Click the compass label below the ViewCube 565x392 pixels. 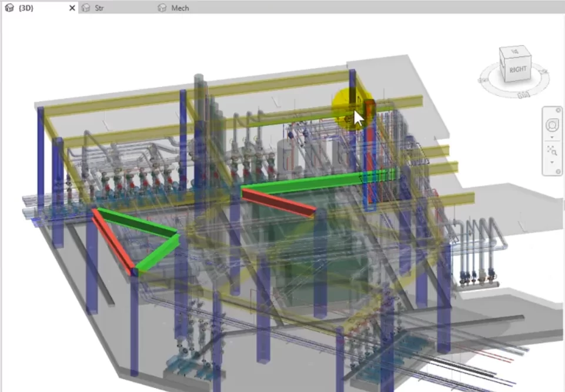point(521,95)
